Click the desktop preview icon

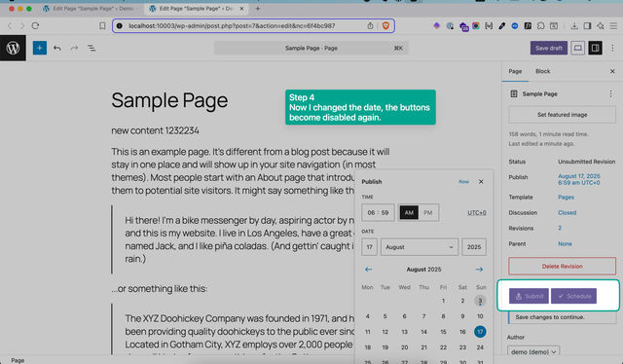point(577,48)
